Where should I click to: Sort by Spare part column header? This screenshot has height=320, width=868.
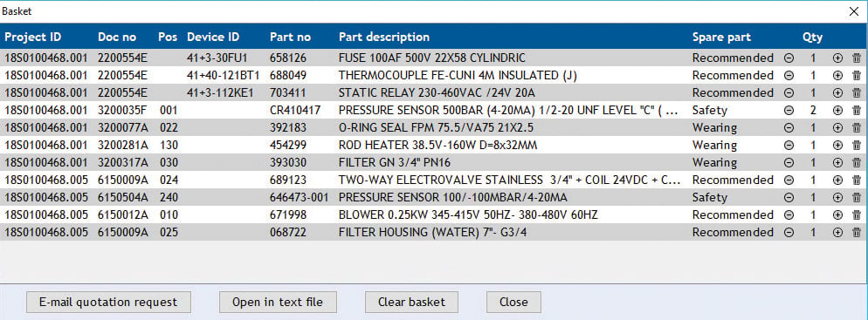pos(721,37)
